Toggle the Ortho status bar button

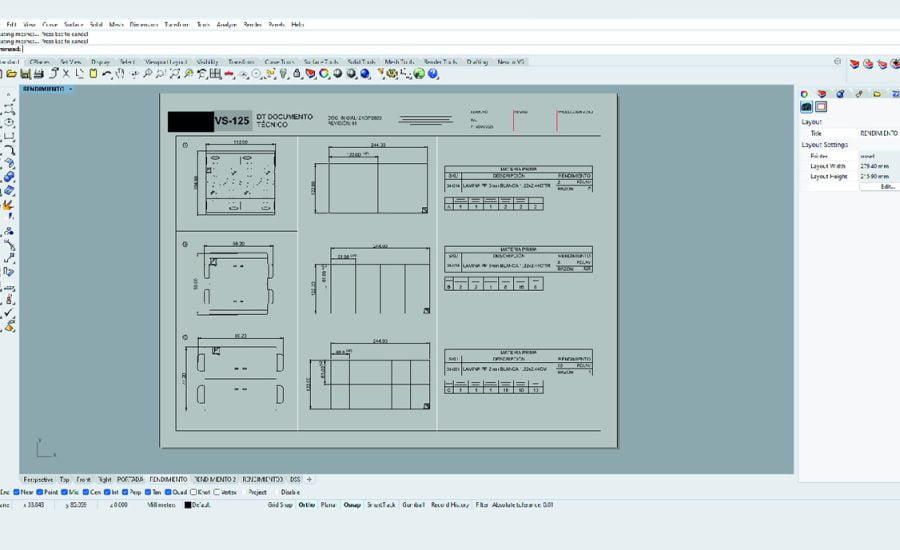coord(306,505)
